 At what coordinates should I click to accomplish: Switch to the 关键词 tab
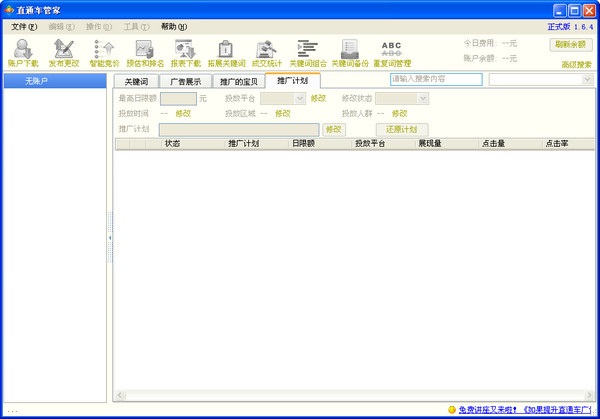136,82
